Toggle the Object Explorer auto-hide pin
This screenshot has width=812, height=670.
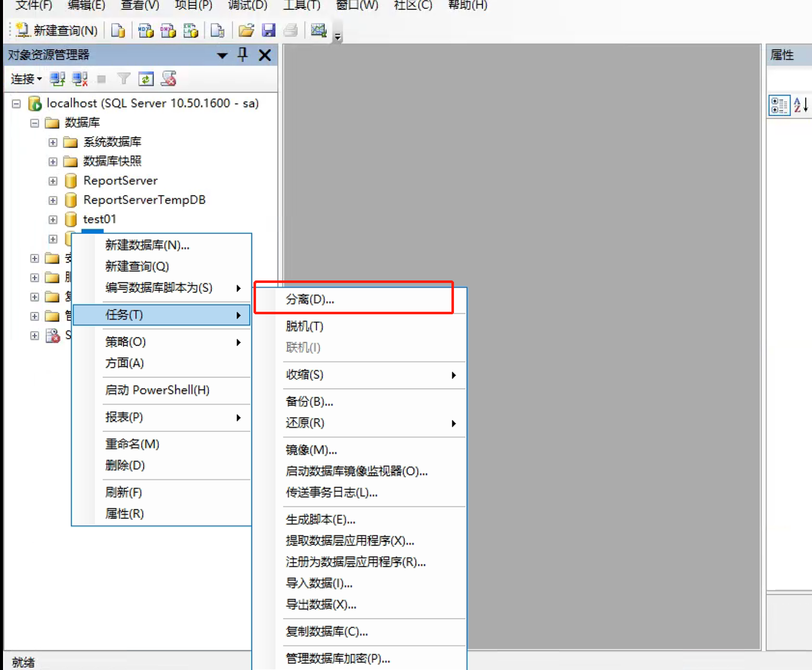tap(243, 54)
